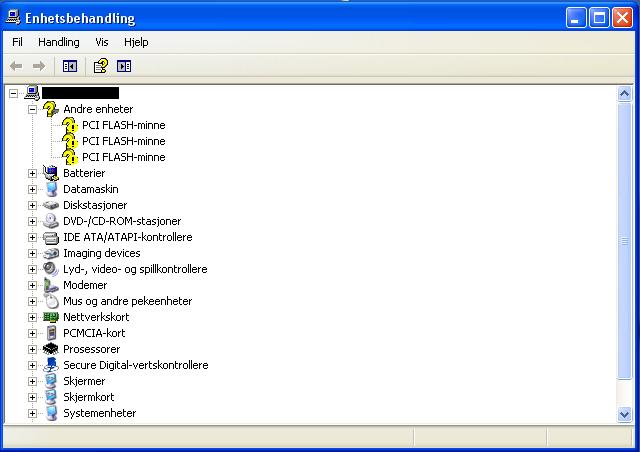Viewport: 640px width, 452px height.
Task: Click the Nettverkskort network card icon
Action: pyautogui.click(x=51, y=317)
